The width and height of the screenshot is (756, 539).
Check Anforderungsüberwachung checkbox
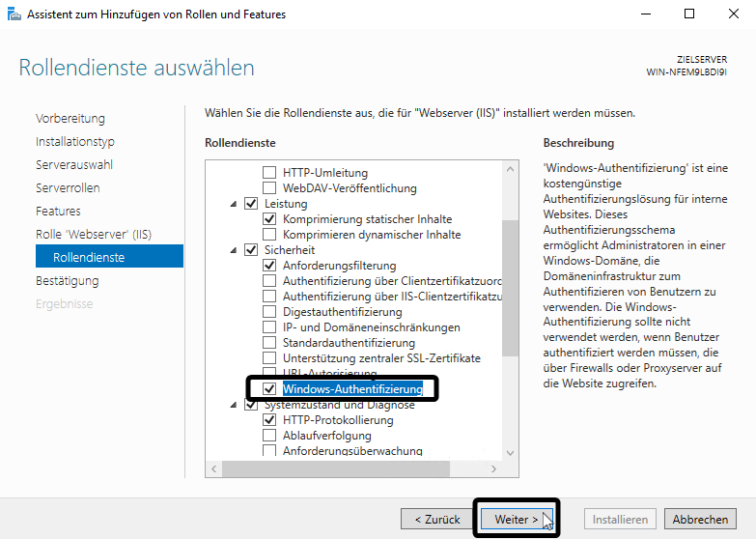pyautogui.click(x=269, y=451)
